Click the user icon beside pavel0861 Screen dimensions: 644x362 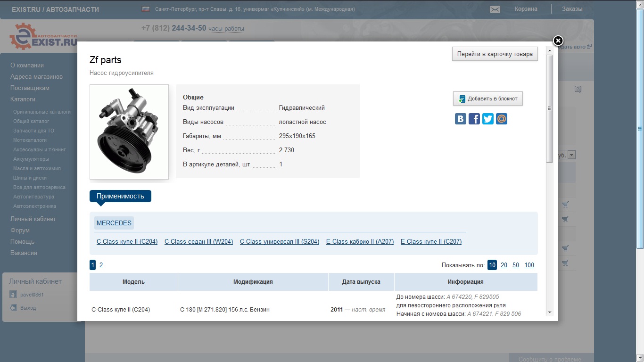(13, 295)
